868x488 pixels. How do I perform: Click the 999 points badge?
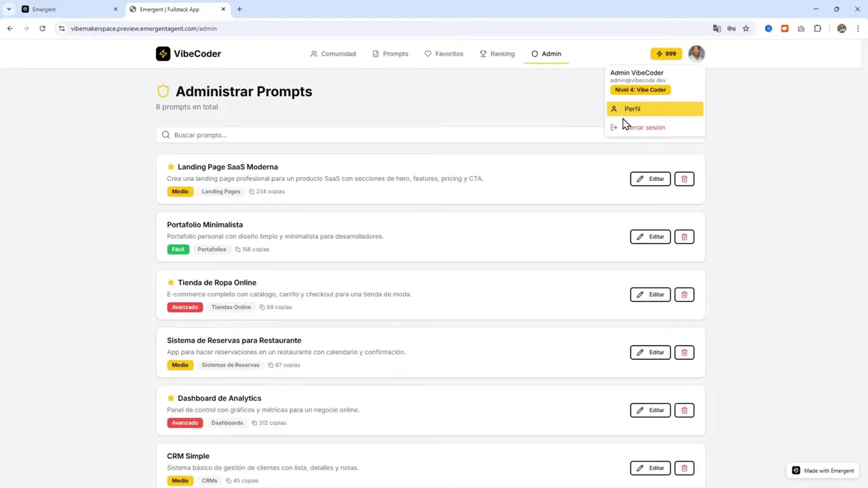tap(666, 54)
